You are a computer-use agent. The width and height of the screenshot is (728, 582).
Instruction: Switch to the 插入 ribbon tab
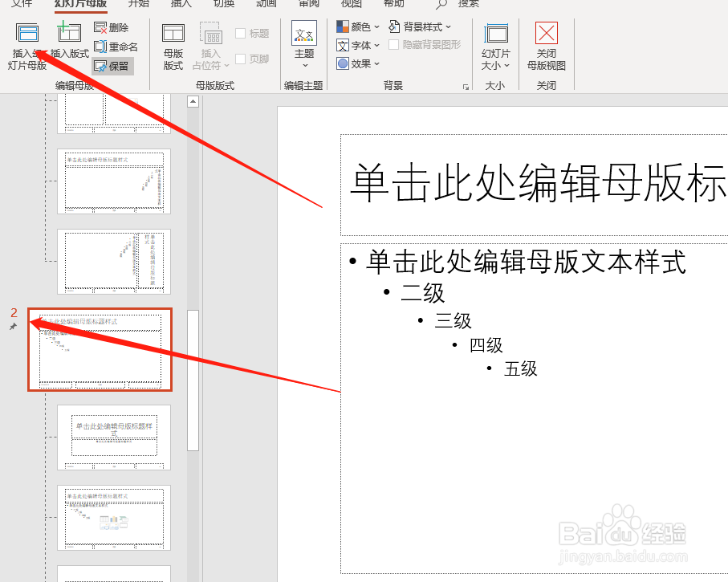pyautogui.click(x=180, y=6)
